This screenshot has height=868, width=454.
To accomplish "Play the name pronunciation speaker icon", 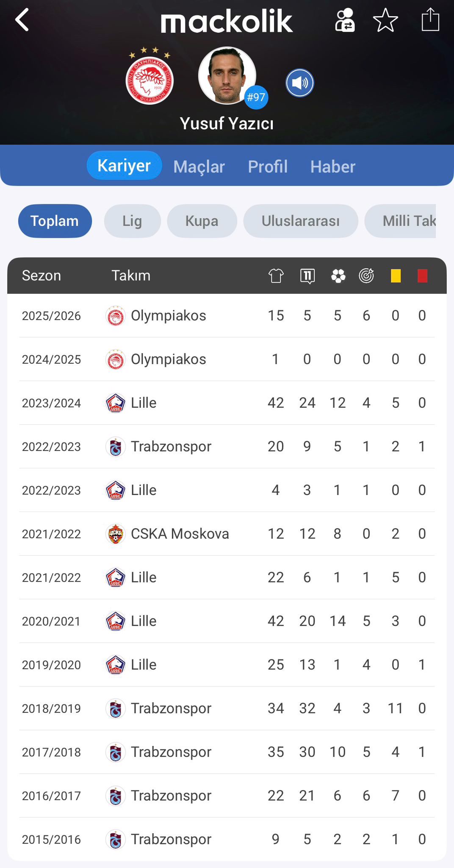I will tap(300, 83).
